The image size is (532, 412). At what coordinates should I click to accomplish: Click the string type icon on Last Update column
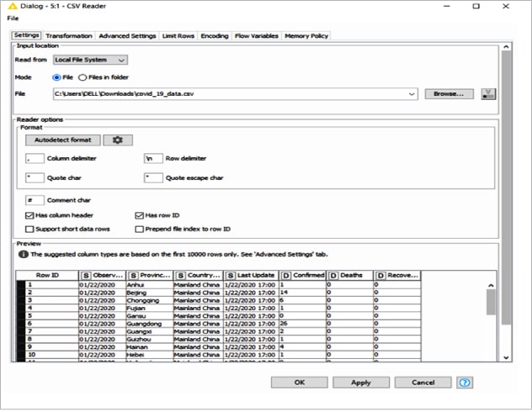[x=231, y=276]
